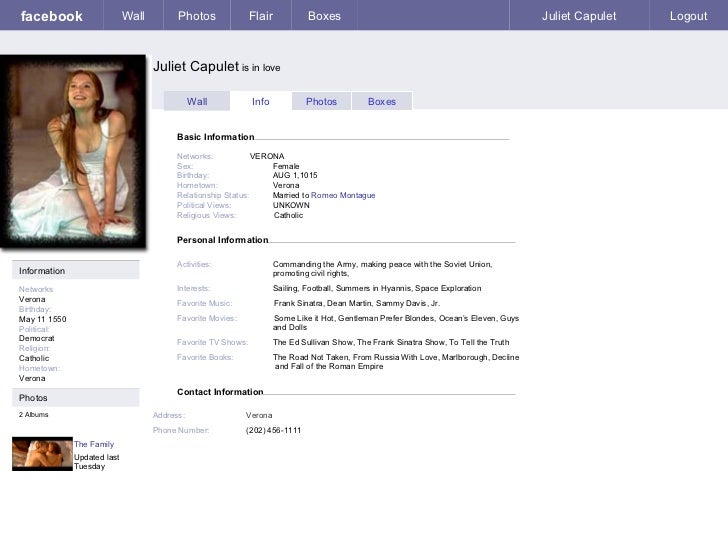Screen dimensions: 728x546
Task: Click Logout in the top bar
Action: (x=688, y=16)
